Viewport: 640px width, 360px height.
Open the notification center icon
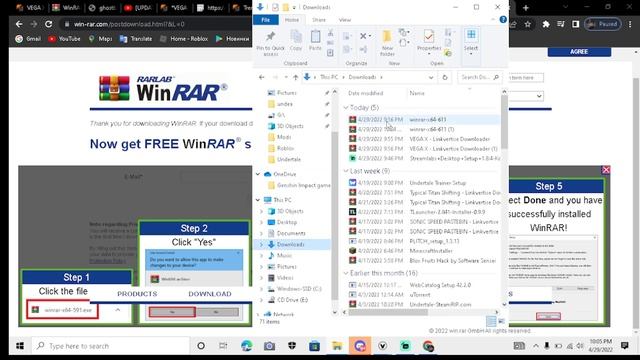624,346
